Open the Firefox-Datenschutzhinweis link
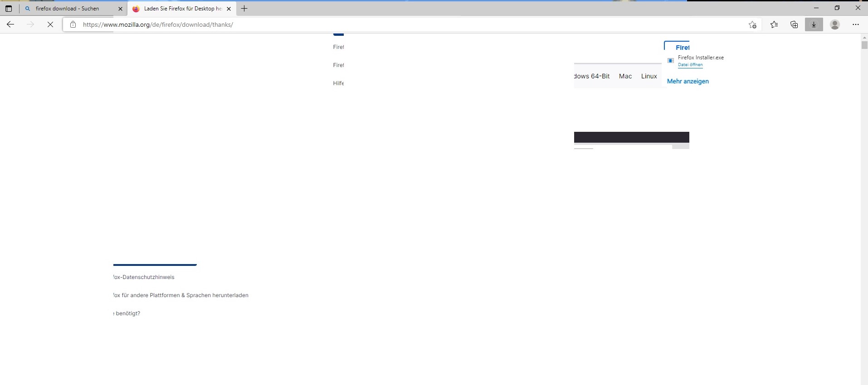The image size is (868, 385). tap(144, 277)
